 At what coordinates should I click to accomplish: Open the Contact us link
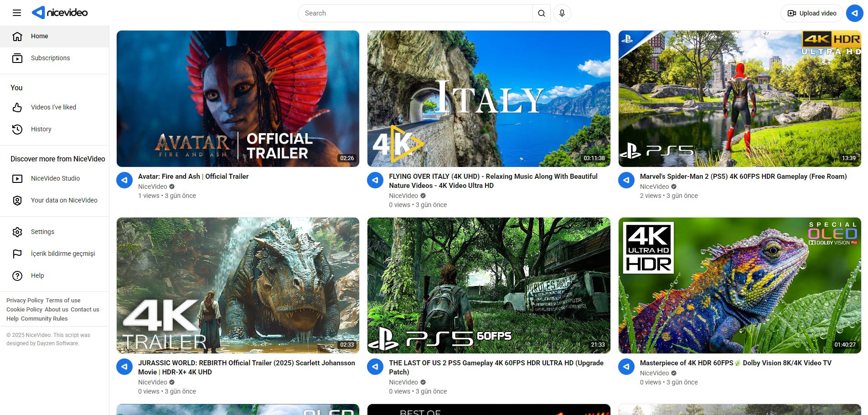(85, 310)
